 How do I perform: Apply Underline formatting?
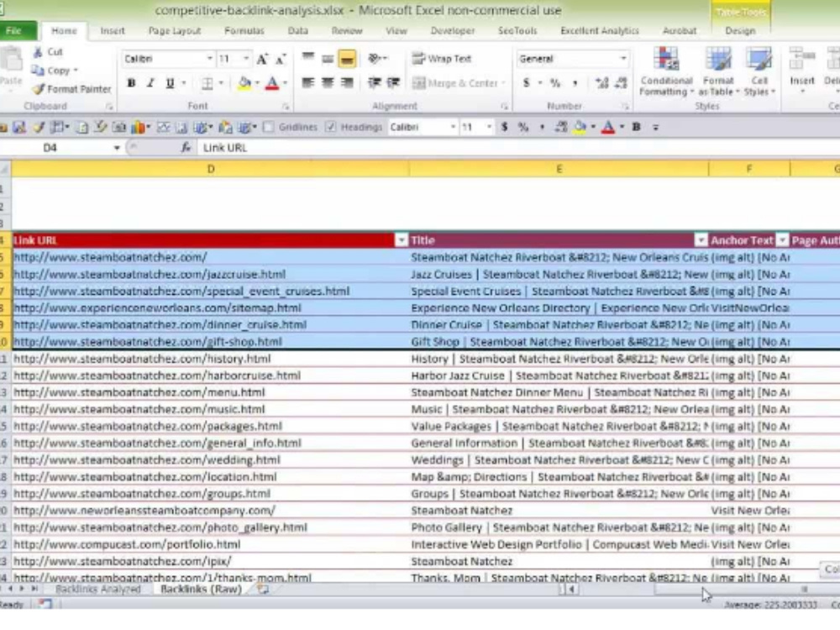tap(170, 83)
